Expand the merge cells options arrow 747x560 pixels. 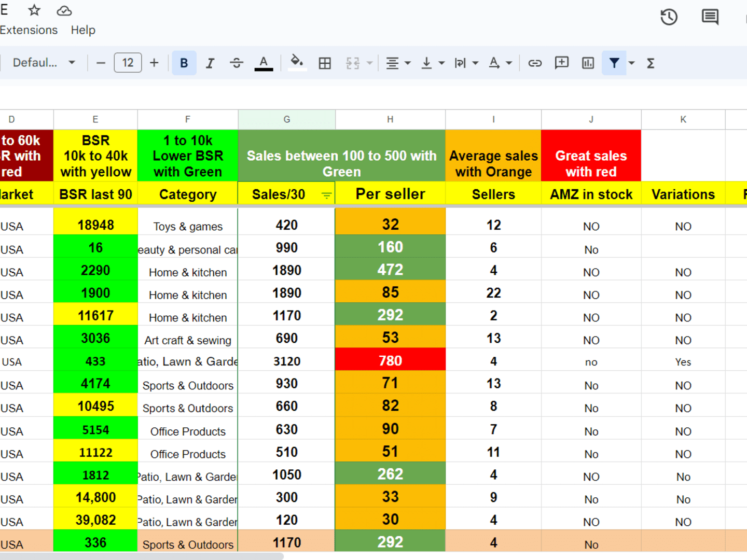(x=370, y=63)
